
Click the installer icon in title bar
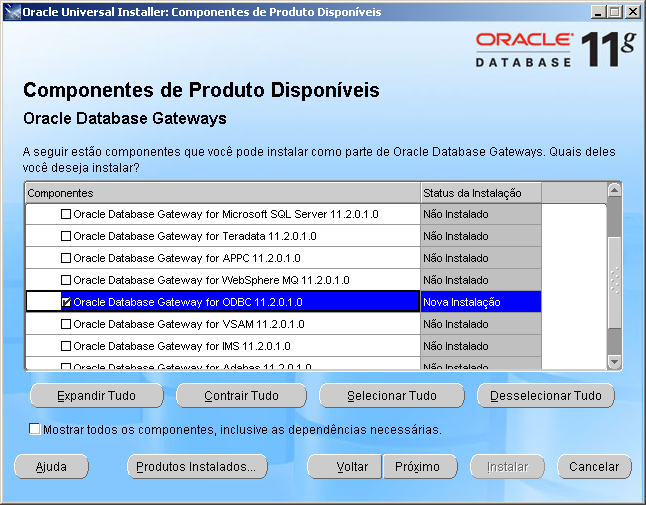(x=12, y=12)
